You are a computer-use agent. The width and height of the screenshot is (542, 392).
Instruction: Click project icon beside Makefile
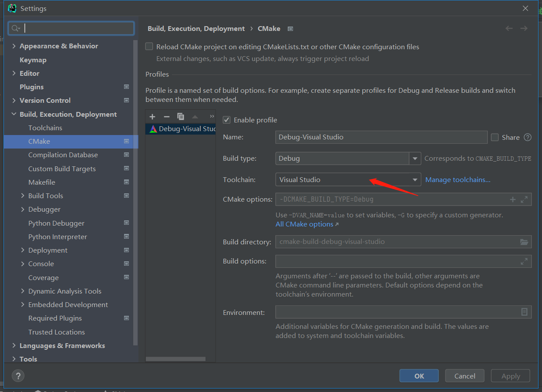point(126,182)
